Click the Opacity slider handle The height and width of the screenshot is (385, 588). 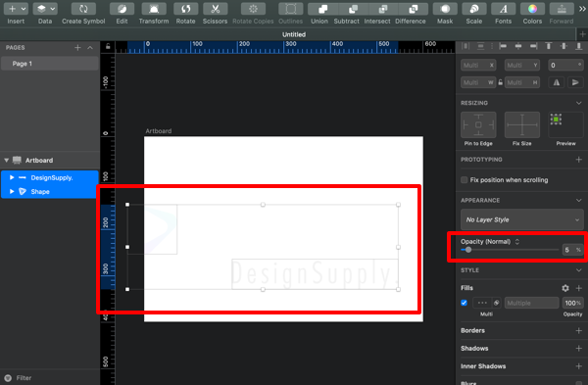(468, 250)
